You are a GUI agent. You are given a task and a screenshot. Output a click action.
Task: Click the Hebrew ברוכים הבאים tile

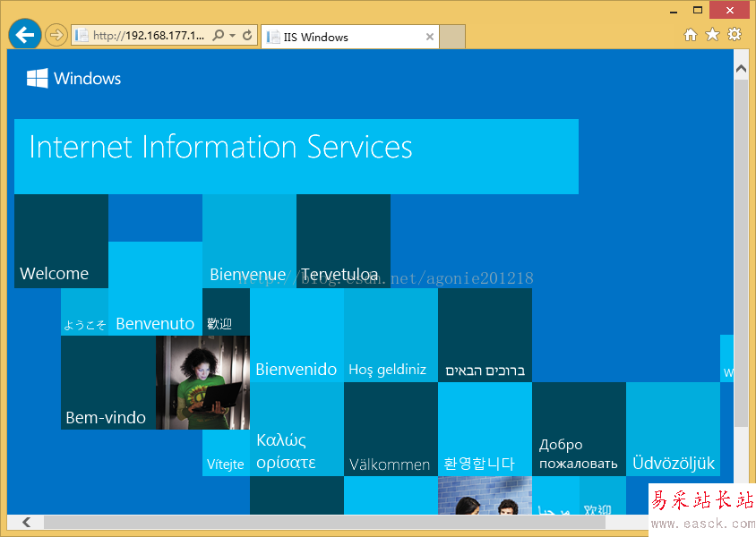click(485, 336)
